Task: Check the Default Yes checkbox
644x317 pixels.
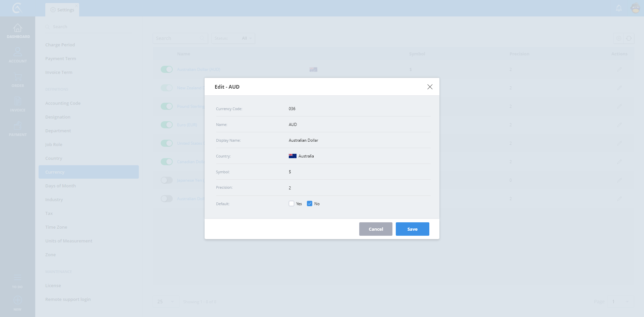Action: point(291,203)
